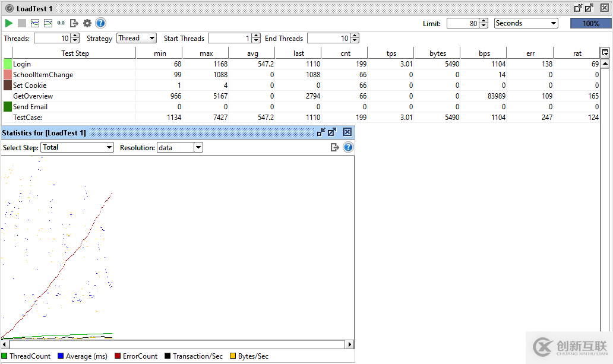Click the Set Cookie row color swatch
This screenshot has width=613, height=364.
(8, 85)
